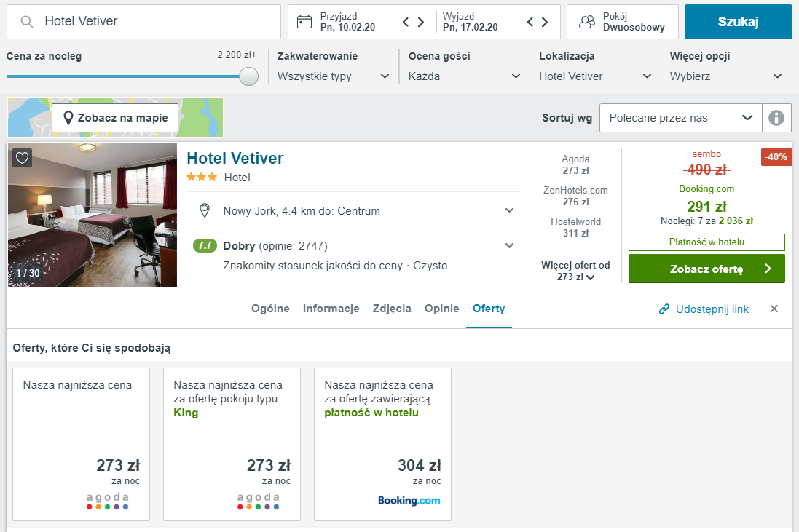Click the link icon beside Udostępnij link

coord(664,309)
